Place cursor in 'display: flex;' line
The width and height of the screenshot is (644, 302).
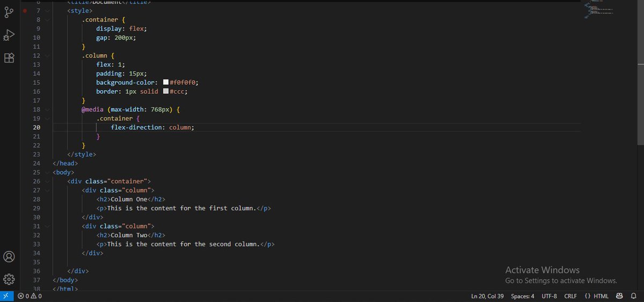tap(121, 28)
